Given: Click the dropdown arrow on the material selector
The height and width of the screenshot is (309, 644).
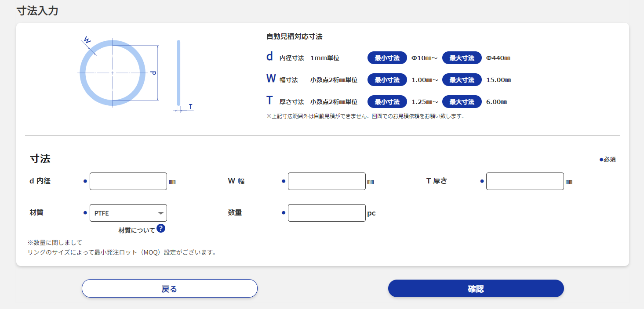Looking at the screenshot, I should [x=160, y=212].
